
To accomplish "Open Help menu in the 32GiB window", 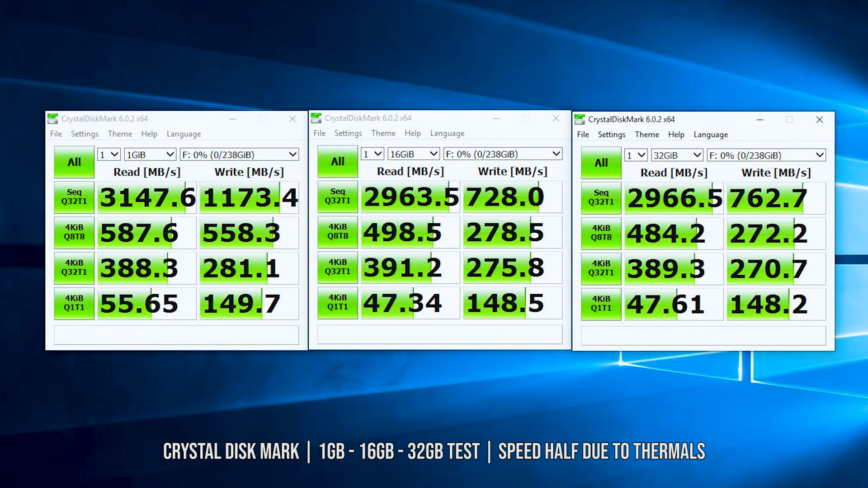I will 676,135.
